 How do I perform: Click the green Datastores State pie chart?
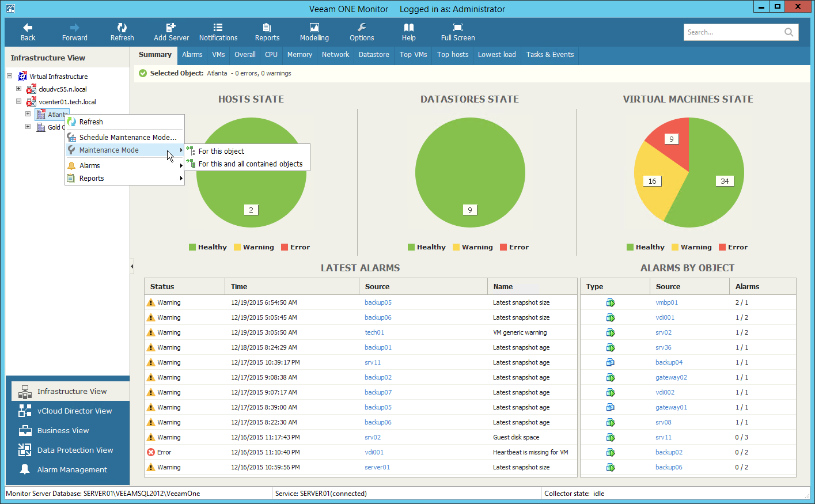(469, 172)
